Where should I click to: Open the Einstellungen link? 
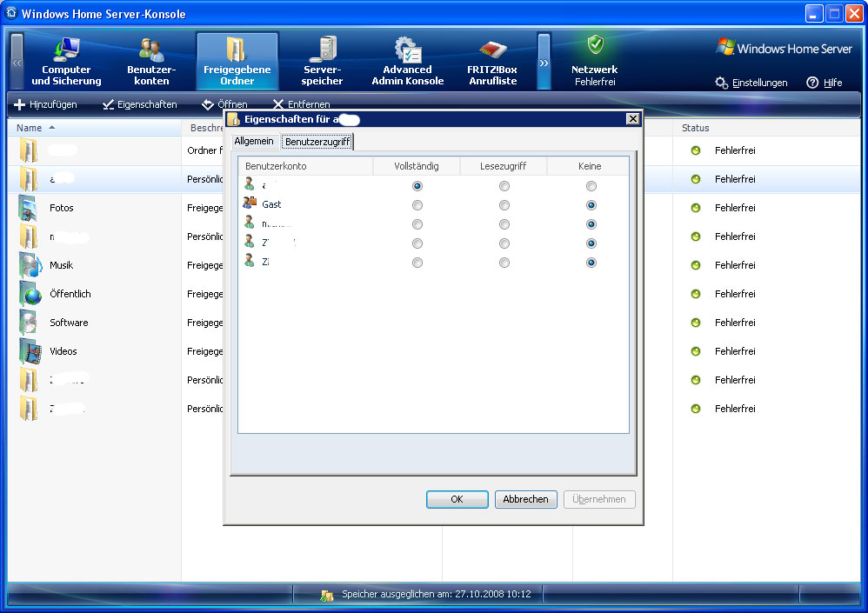pos(759,83)
